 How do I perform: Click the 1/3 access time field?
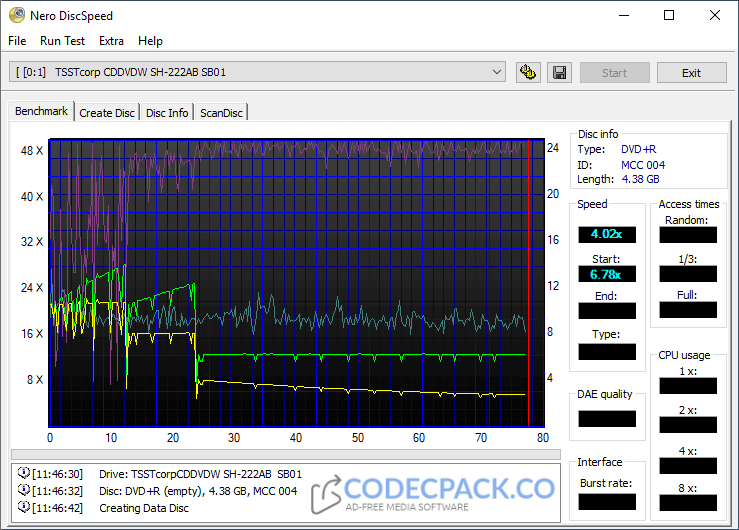(688, 274)
